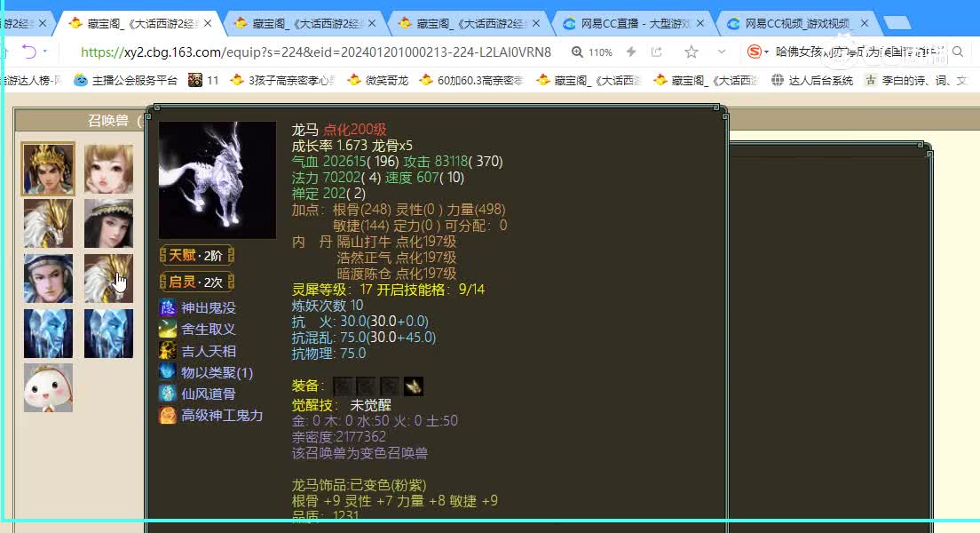Click the 龙马饰品:已变色(粉紫) text
980x533 pixels.
359,485
